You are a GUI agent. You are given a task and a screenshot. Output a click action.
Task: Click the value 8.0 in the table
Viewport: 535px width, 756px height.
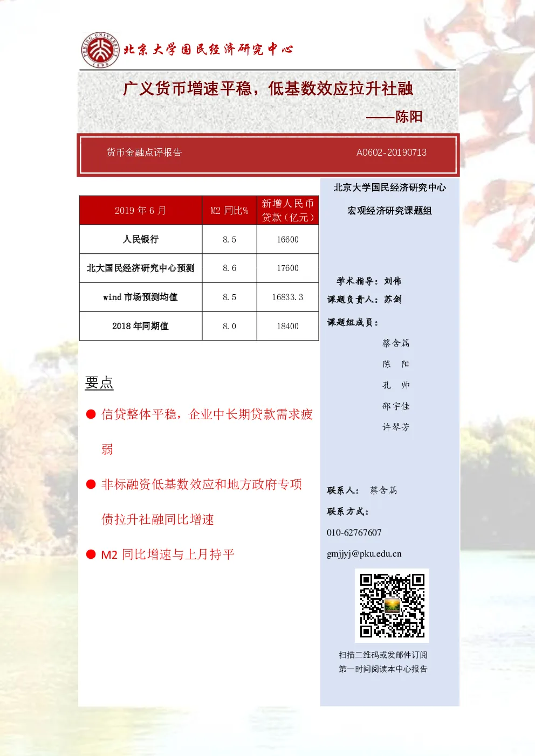click(x=229, y=327)
